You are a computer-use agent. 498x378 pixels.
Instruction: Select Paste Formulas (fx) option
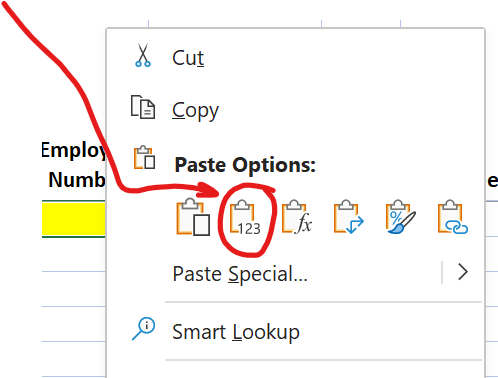pyautogui.click(x=297, y=217)
